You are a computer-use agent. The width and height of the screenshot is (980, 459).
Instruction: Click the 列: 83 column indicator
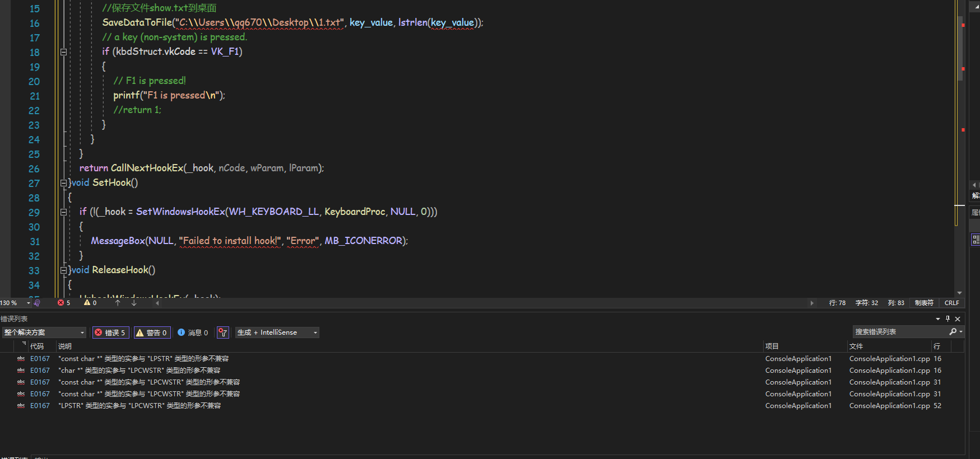pyautogui.click(x=896, y=303)
